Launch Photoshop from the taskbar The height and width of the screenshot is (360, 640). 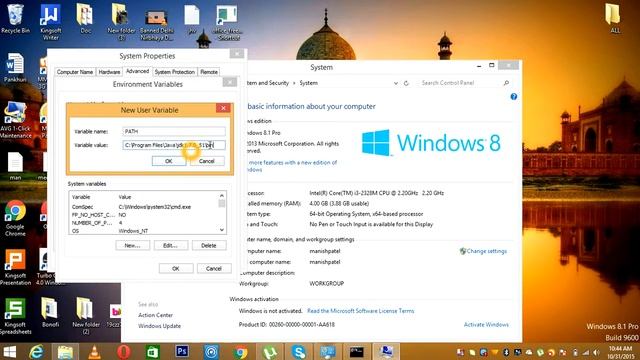coord(182,351)
